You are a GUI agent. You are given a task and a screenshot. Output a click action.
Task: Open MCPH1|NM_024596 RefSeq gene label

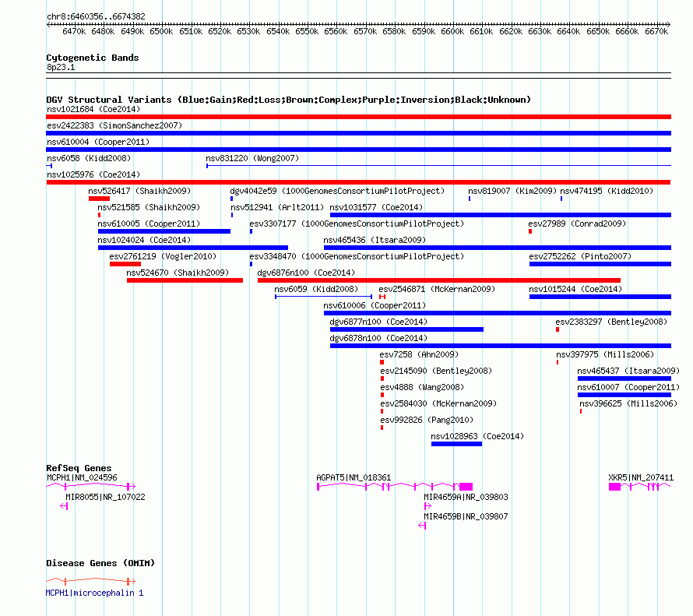[83, 477]
